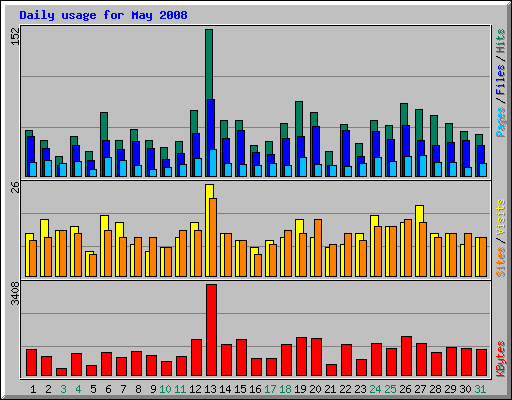Screen dimensions: 512x400
Task: Click day label "13" on the x-axis
Action: 210,389
